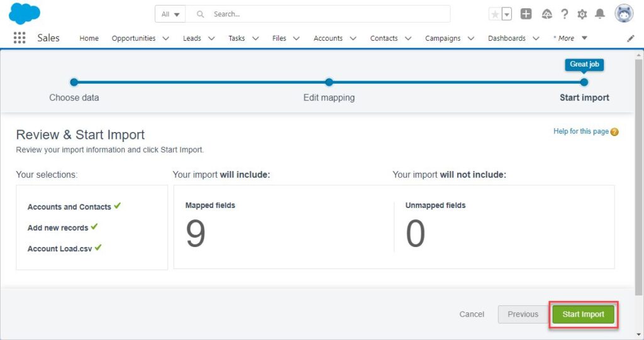Open the App Launcher grid icon

pyautogui.click(x=19, y=38)
